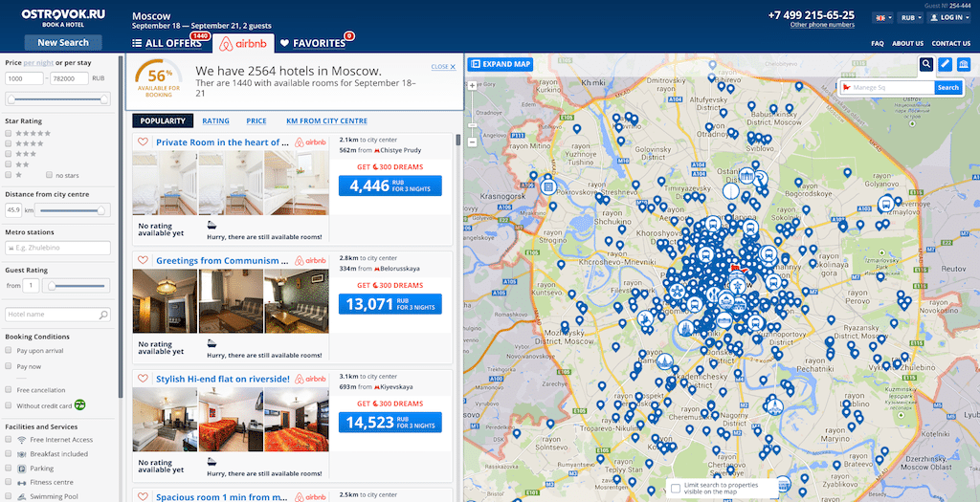The height and width of the screenshot is (502, 980).
Task: Click the Free Internet Access wifi icon
Action: click(x=21, y=440)
